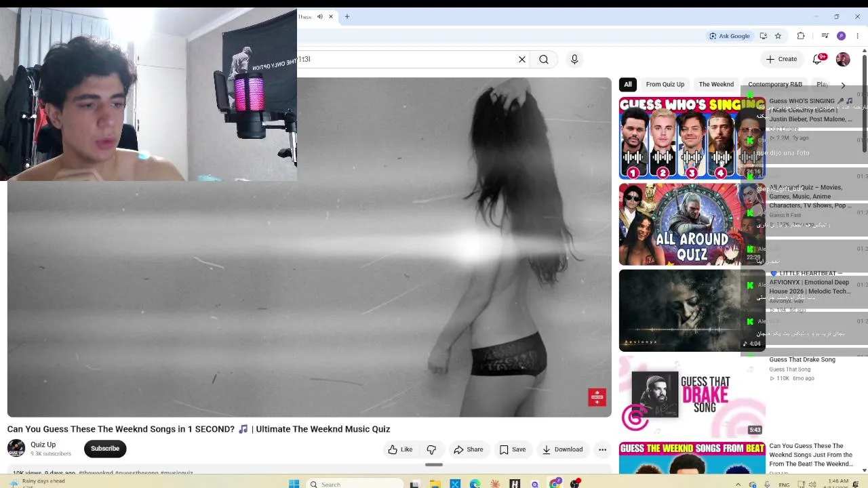868x488 pixels.
Task: Click the Windows taskbar Search box
Action: click(353, 484)
